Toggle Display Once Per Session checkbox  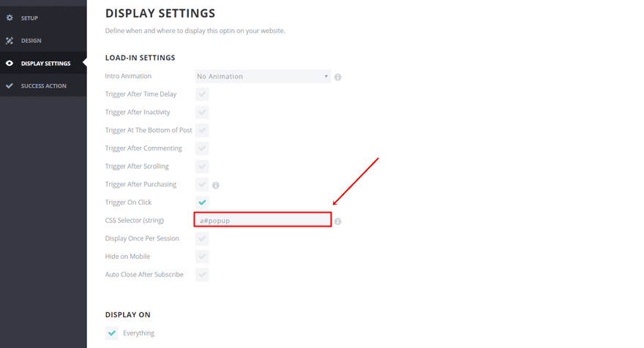[202, 239]
